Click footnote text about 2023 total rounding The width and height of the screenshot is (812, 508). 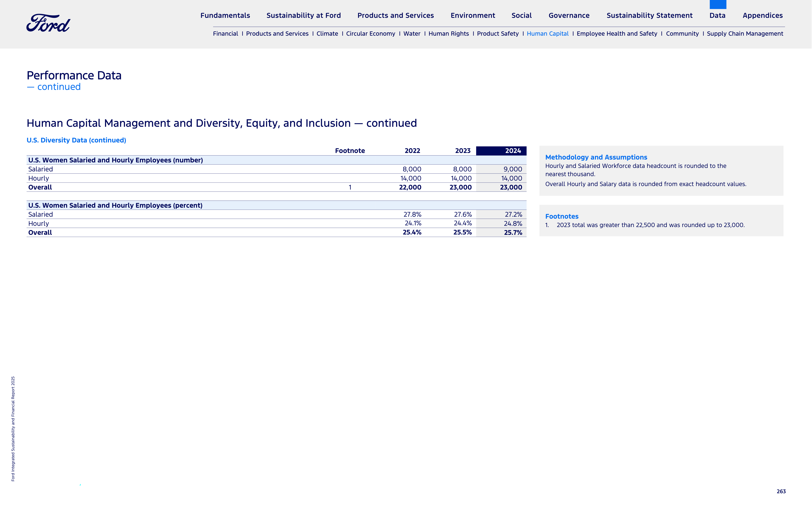click(650, 225)
